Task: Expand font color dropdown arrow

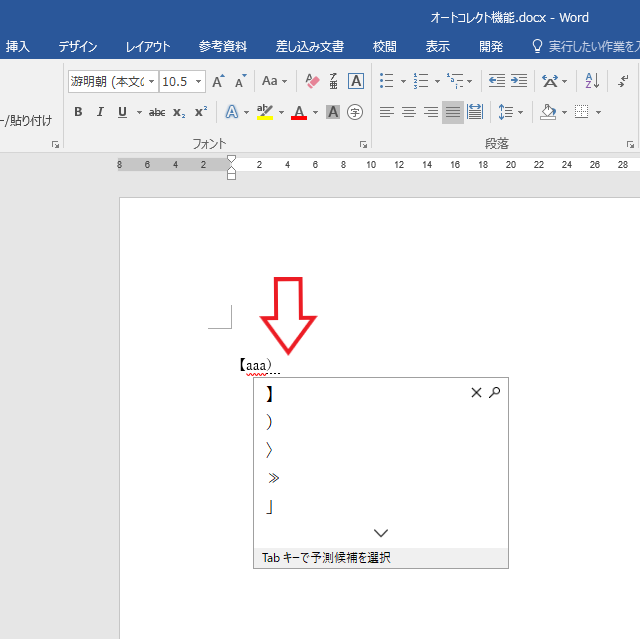Action: pos(315,112)
